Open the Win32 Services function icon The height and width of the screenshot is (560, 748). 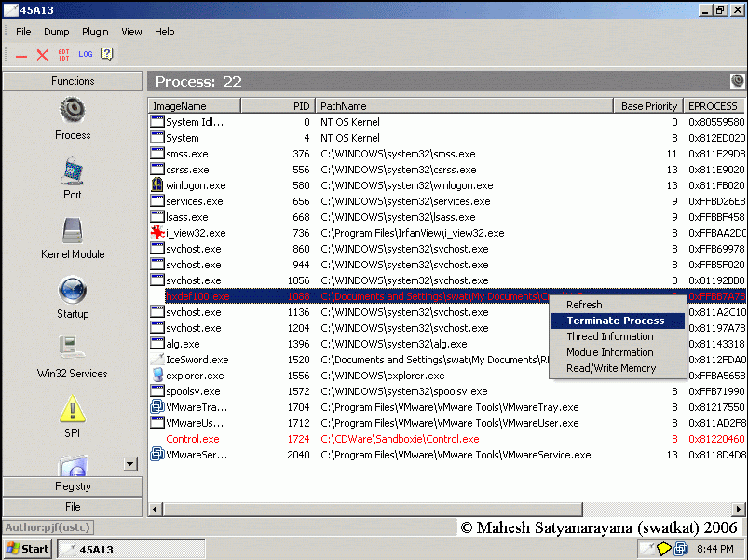point(73,348)
